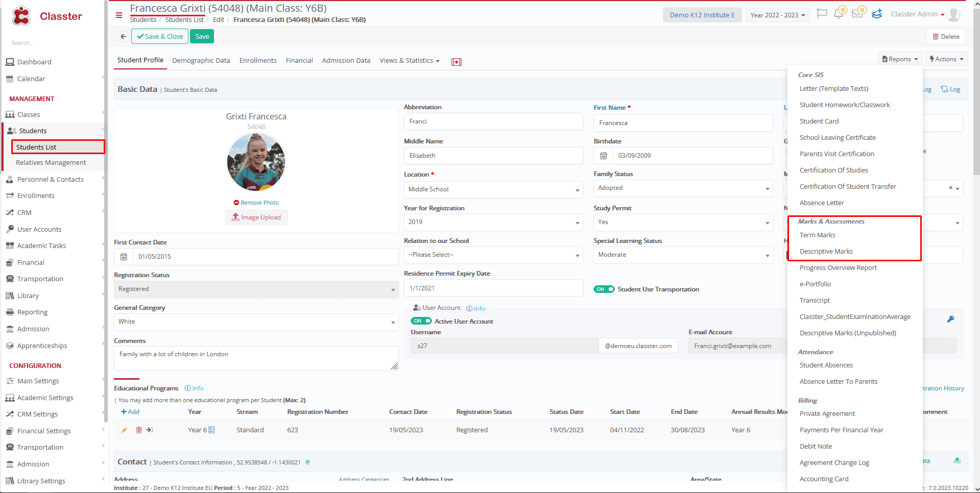The height and width of the screenshot is (493, 980).
Task: Open the Birthdate calendar icon
Action: tap(603, 156)
